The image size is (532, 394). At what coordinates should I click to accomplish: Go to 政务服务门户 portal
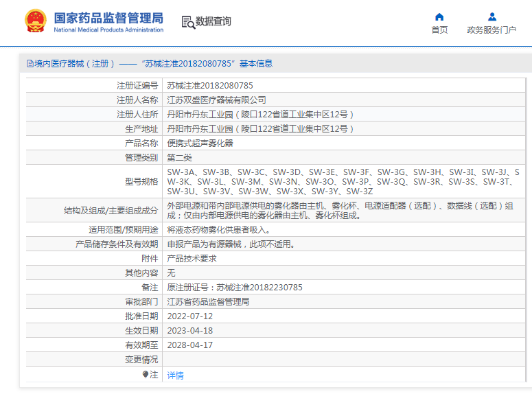click(x=491, y=30)
